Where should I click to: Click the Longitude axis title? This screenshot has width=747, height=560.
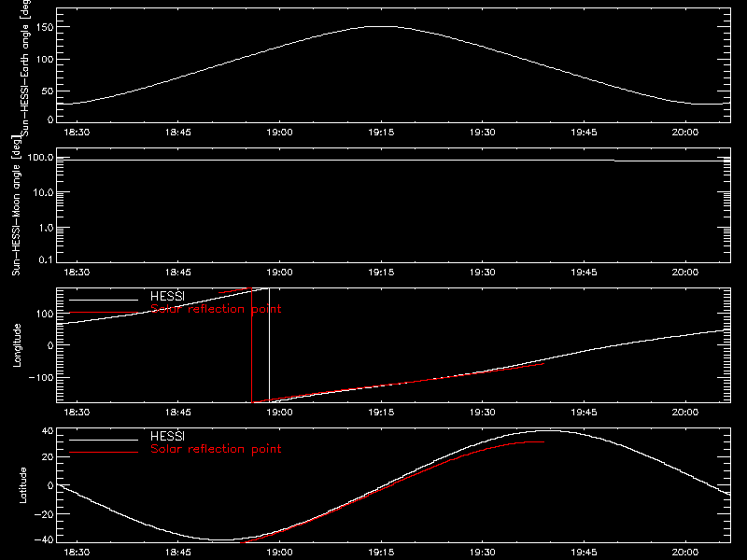click(x=17, y=345)
